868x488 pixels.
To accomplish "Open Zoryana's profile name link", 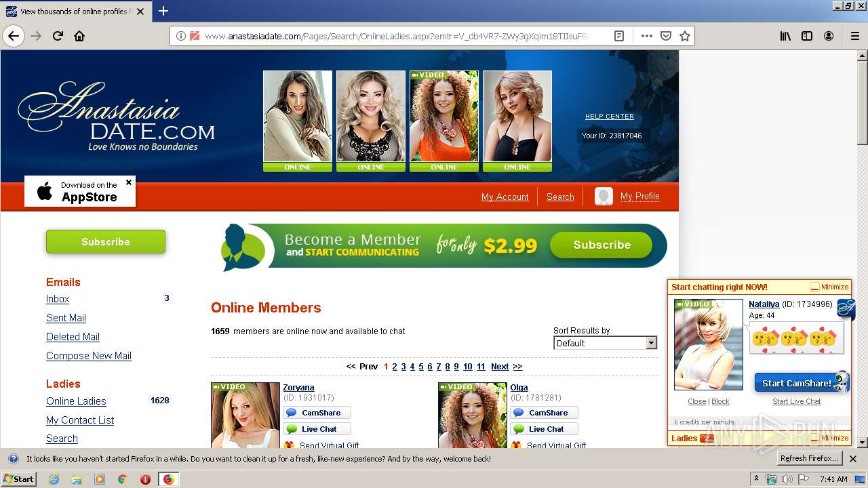I will pyautogui.click(x=298, y=388).
